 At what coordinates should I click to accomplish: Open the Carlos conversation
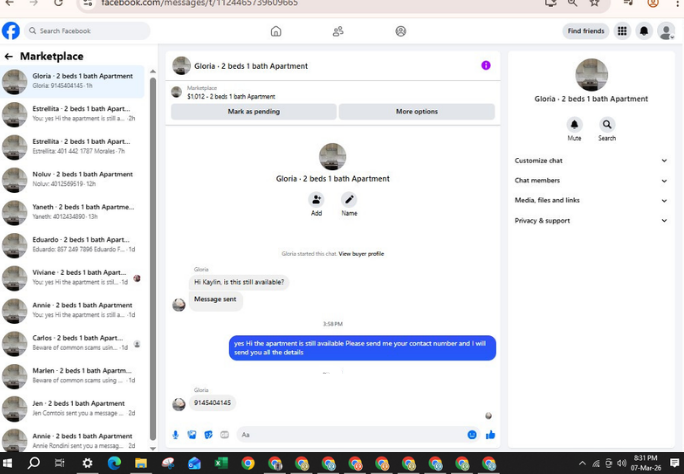pyautogui.click(x=72, y=343)
